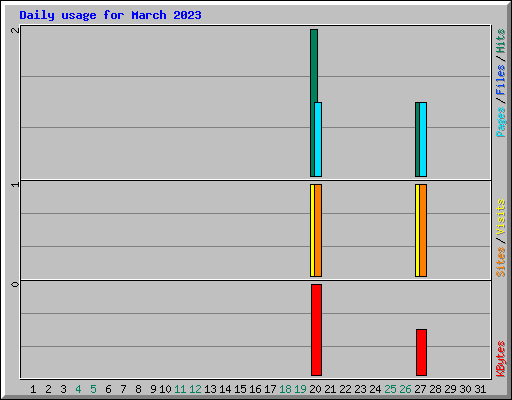Click the yellow Visits bar for day 27
This screenshot has height=400, width=512.
point(417,230)
